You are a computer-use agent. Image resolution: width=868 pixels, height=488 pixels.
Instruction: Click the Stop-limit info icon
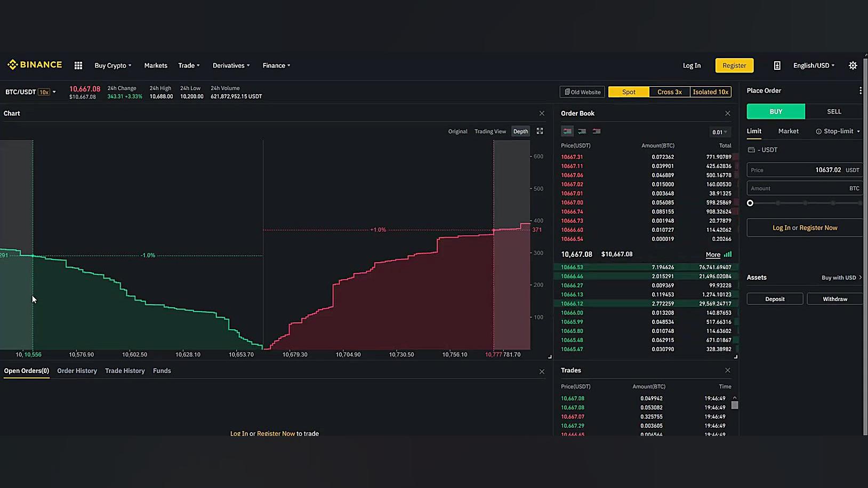pyautogui.click(x=818, y=132)
